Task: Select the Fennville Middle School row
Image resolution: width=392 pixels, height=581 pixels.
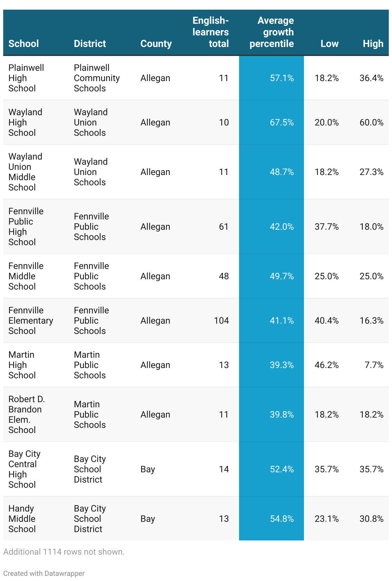Action: [196, 276]
